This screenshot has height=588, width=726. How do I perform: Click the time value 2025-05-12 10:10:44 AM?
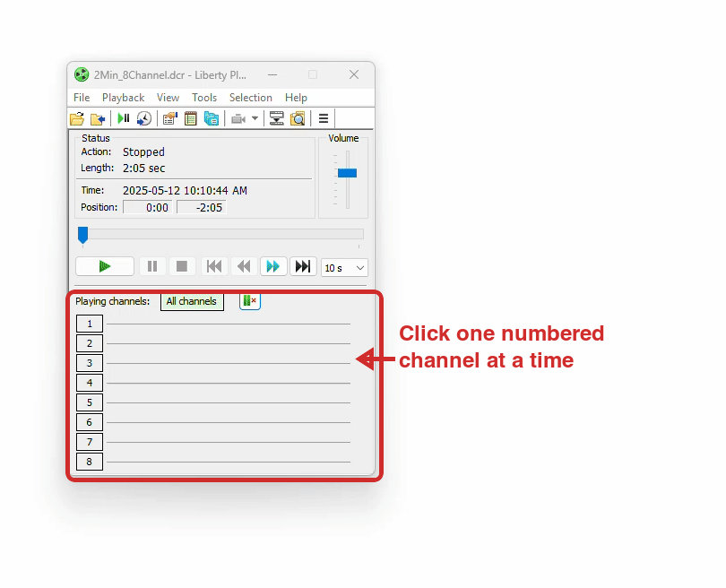(x=185, y=191)
